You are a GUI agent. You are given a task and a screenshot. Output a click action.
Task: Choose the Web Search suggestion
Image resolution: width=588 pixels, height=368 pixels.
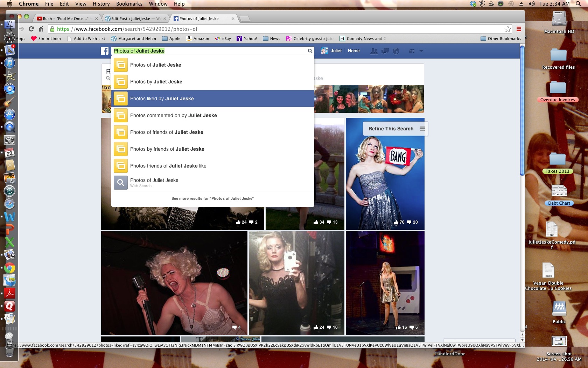click(x=213, y=183)
